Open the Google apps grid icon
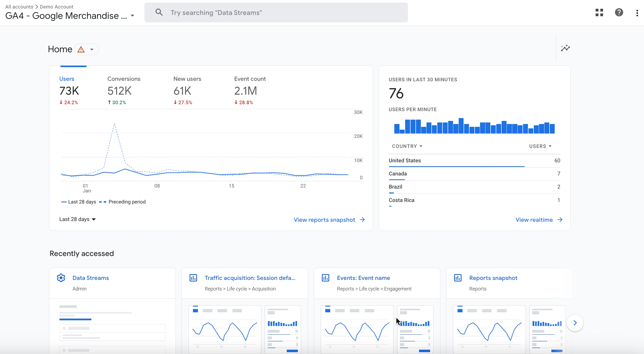The height and width of the screenshot is (354, 644). click(599, 13)
